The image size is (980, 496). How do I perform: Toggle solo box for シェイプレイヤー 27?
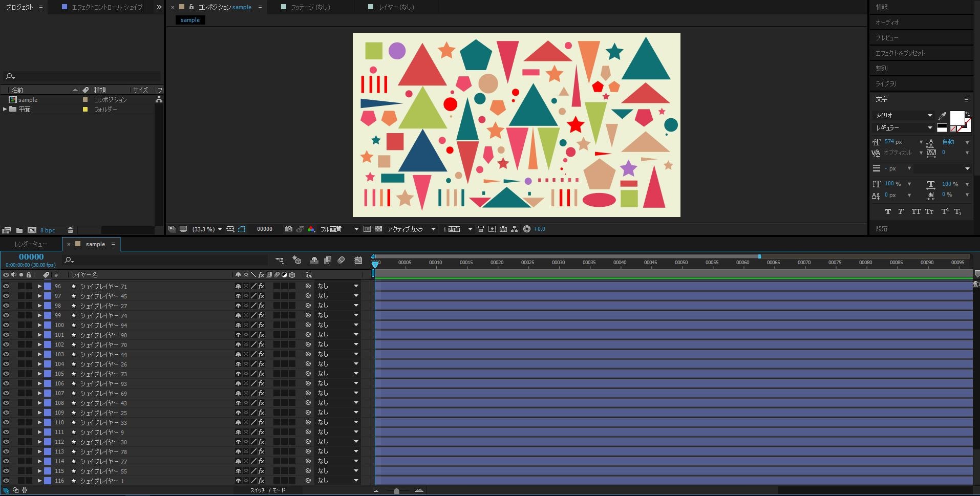(x=21, y=306)
